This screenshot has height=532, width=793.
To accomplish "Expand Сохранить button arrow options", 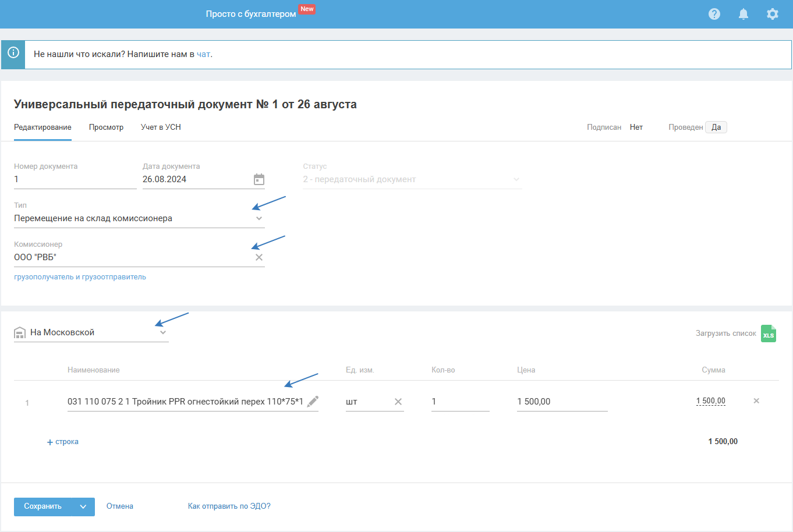I will tap(83, 506).
